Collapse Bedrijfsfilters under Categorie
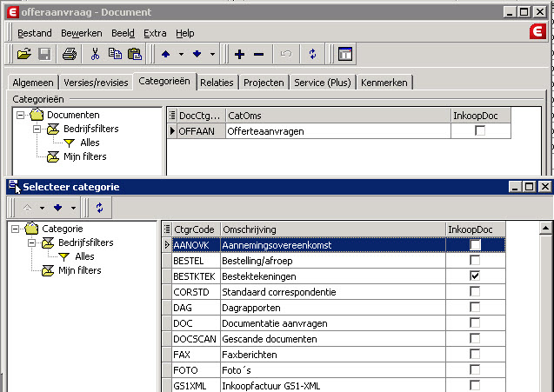This screenshot has height=392, width=554. (32, 243)
